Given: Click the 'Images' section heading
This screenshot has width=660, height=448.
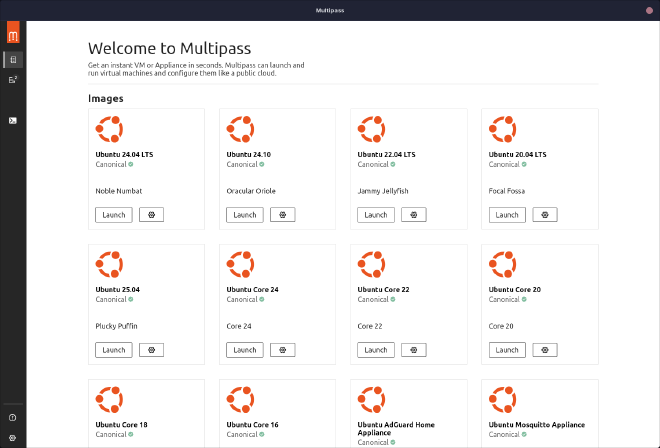Looking at the screenshot, I should 106,99.
